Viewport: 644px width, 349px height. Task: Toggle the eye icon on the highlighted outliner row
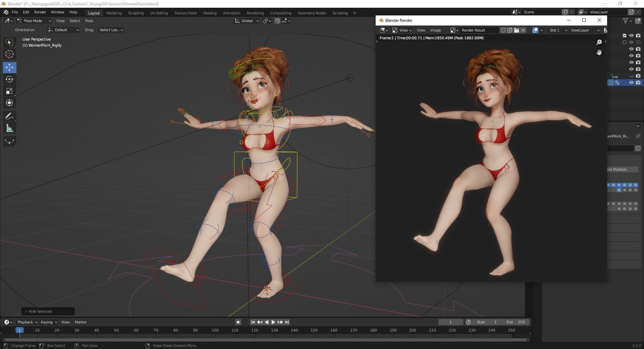tap(631, 83)
